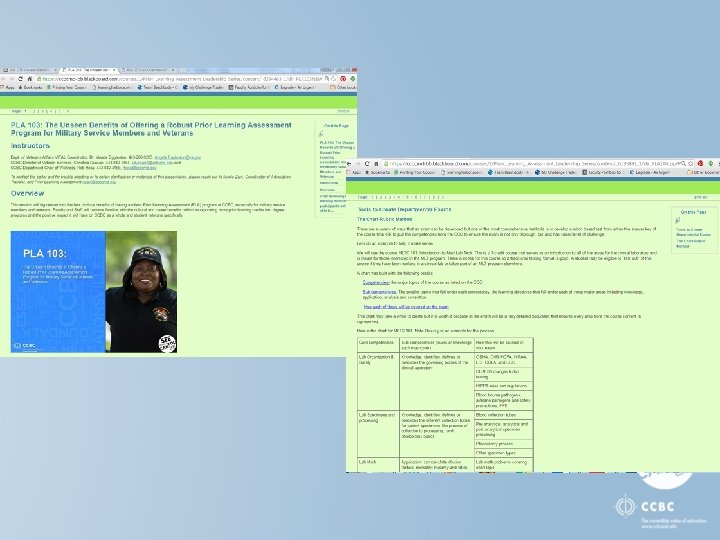Click the PLA 103 cover image with veteran photo
This screenshot has height=540, width=720.
[x=94, y=292]
